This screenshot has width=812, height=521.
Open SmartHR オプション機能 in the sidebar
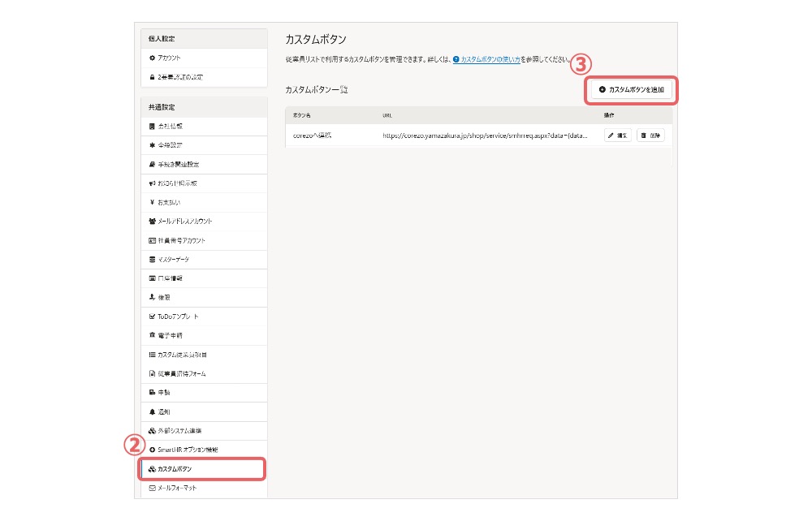188,450
